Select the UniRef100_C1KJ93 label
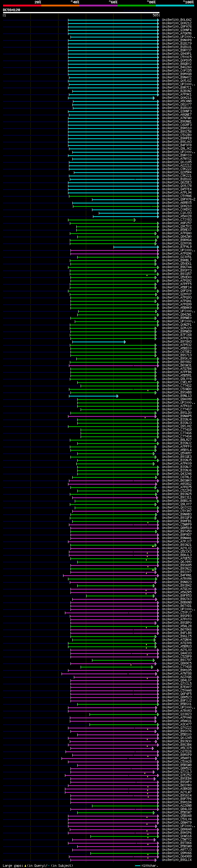 pos(177,213)
